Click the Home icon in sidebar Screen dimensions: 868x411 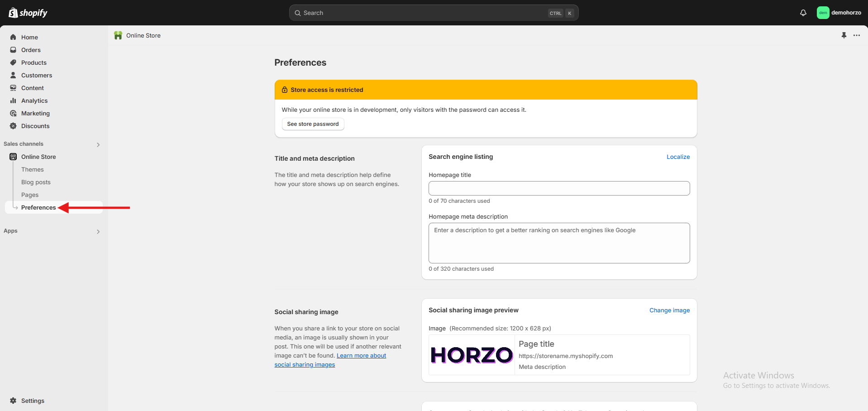13,37
